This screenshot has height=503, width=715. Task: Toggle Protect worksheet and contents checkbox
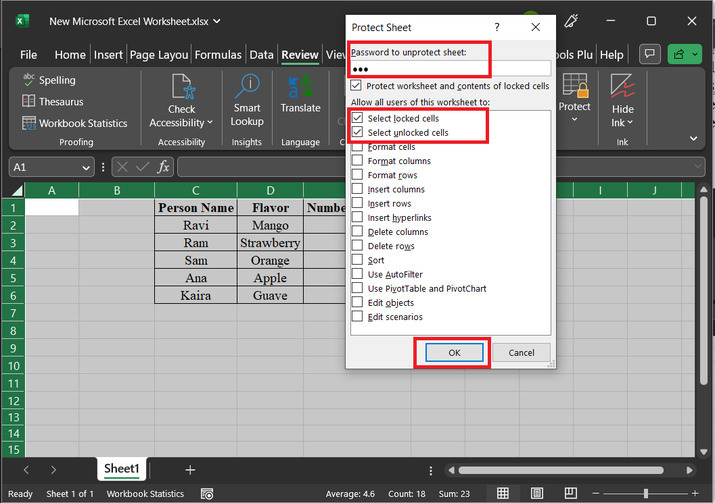coord(358,86)
